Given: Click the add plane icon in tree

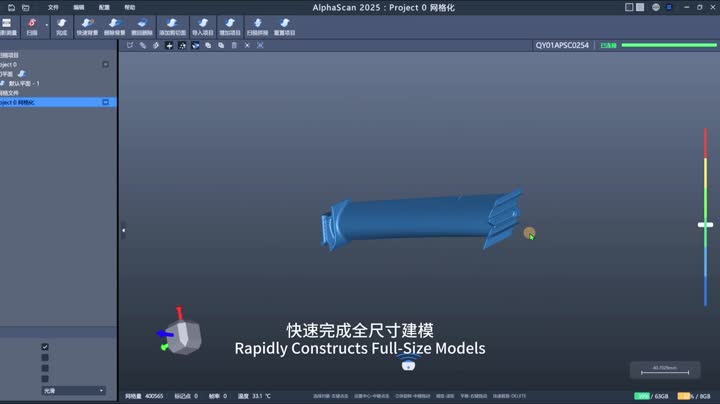Looking at the screenshot, I should tap(22, 73).
